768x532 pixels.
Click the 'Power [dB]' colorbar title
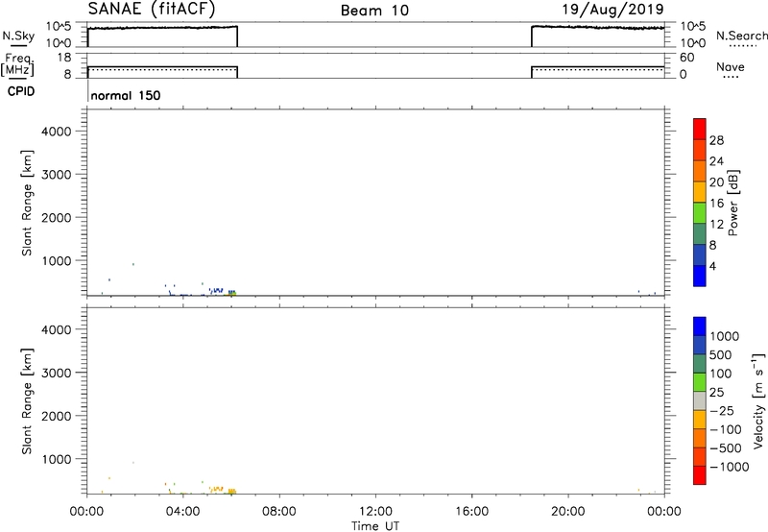[x=733, y=203]
